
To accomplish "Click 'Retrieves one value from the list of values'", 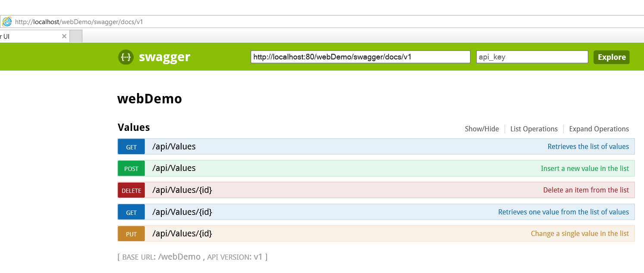I will (563, 212).
